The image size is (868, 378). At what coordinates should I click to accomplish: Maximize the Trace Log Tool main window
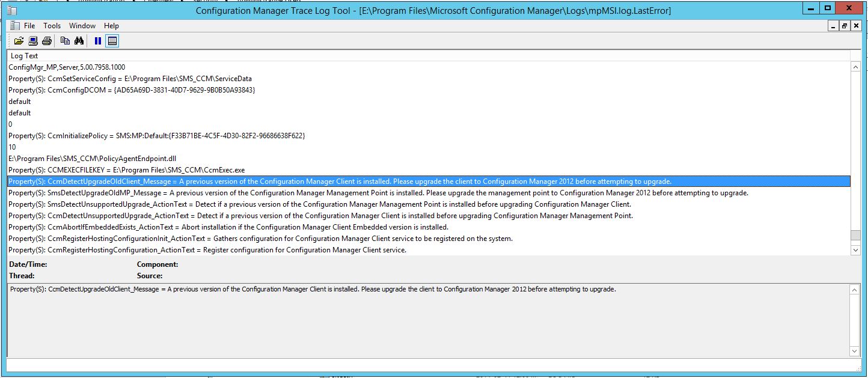pos(828,7)
